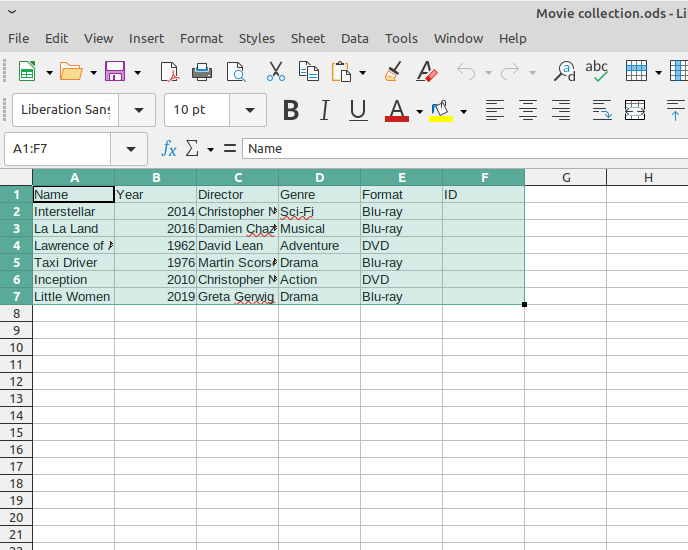This screenshot has width=688, height=550.
Task: Click column header G
Action: pyautogui.click(x=566, y=178)
